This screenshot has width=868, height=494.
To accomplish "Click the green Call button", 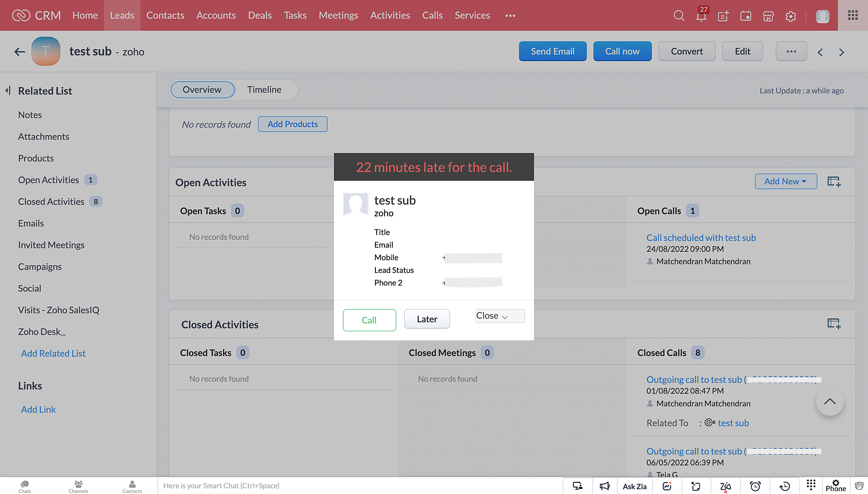I will point(369,320).
